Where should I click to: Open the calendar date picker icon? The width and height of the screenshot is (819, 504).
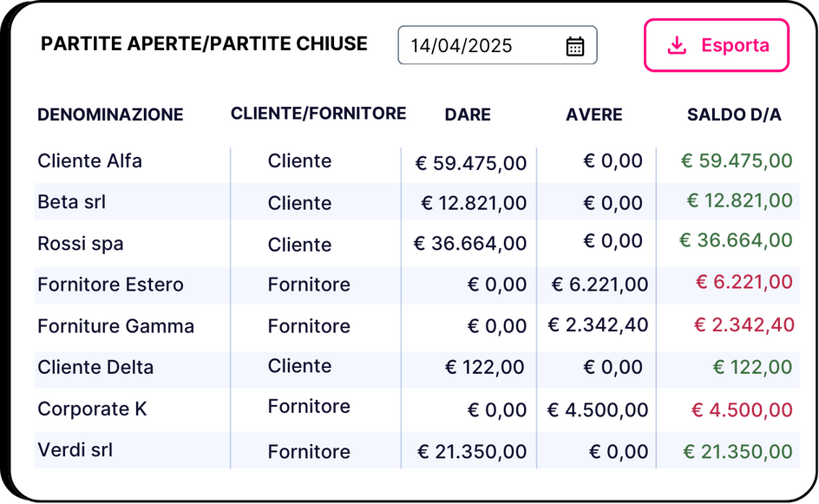click(574, 46)
